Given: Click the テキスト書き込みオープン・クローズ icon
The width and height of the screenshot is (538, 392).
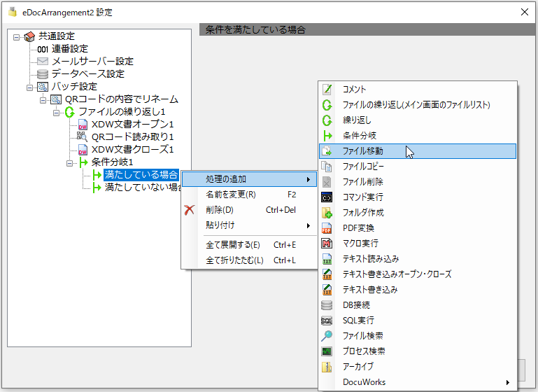Looking at the screenshot, I should click(327, 274).
